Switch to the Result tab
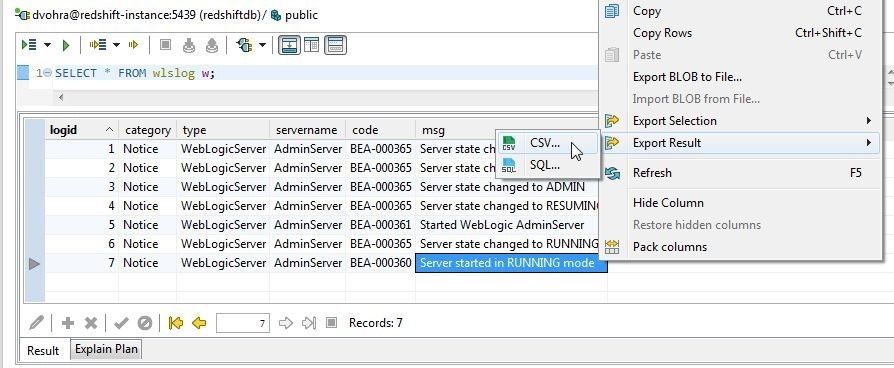 pos(43,350)
